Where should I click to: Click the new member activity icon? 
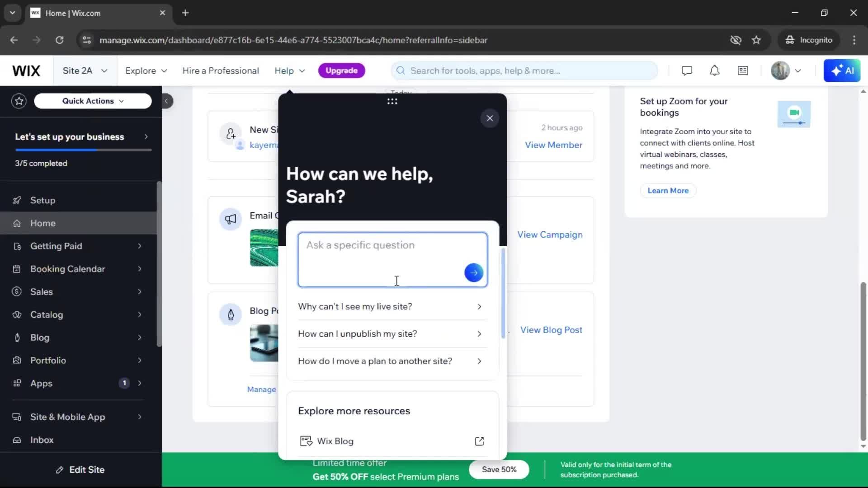point(231,134)
